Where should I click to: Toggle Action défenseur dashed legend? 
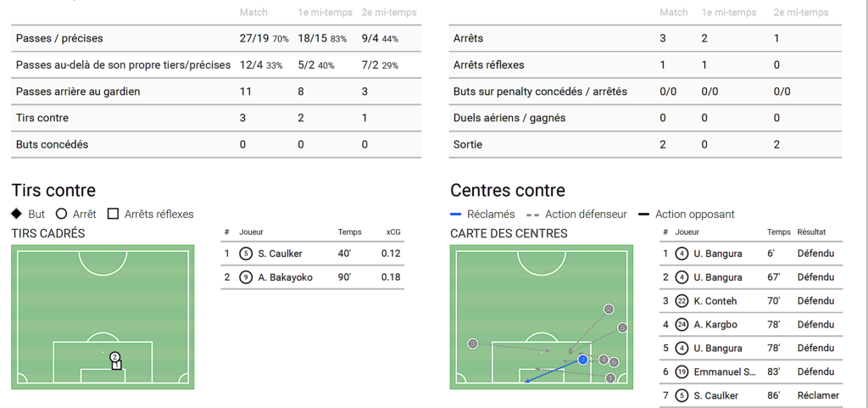[x=532, y=215]
